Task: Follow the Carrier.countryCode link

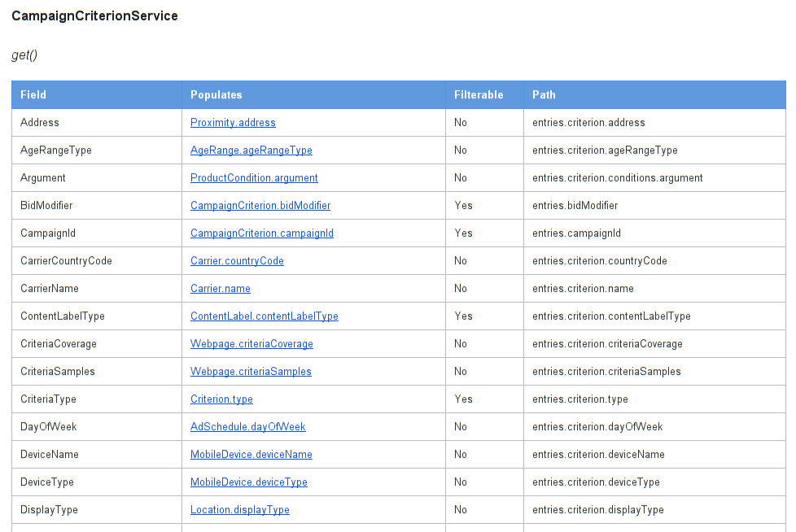Action: [x=237, y=260]
